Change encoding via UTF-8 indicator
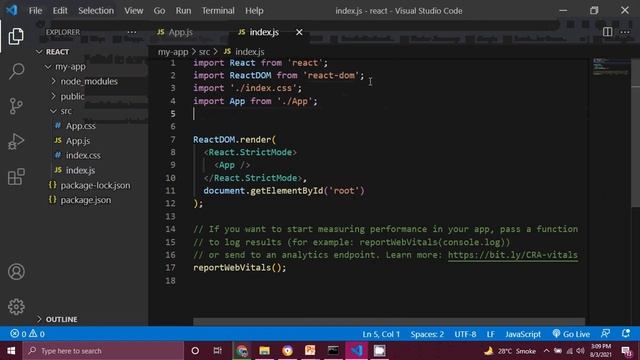This screenshot has height=360, width=640. (465, 334)
